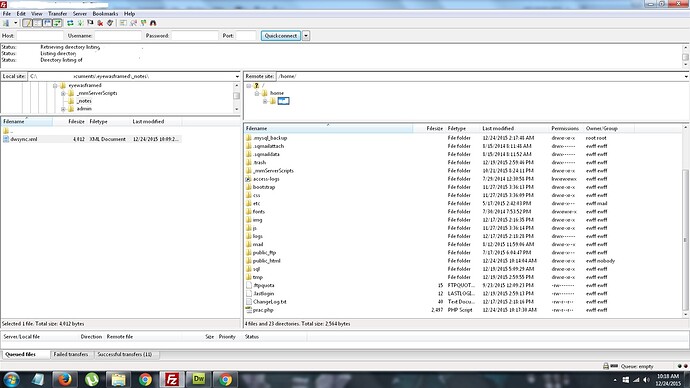The image size is (690, 388).
Task: Toggle the local directory tree view
Action: 37,23
